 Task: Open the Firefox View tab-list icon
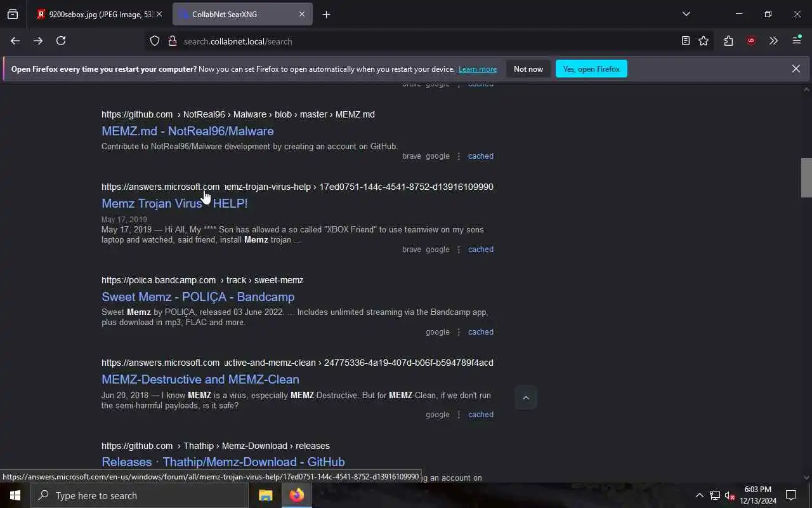pos(13,14)
